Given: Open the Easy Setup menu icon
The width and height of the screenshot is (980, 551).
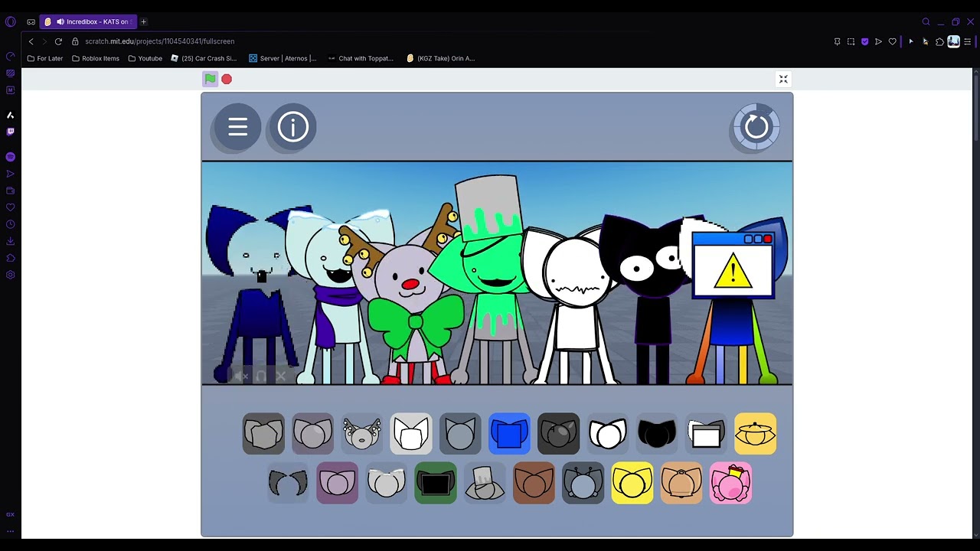Looking at the screenshot, I should point(968,41).
